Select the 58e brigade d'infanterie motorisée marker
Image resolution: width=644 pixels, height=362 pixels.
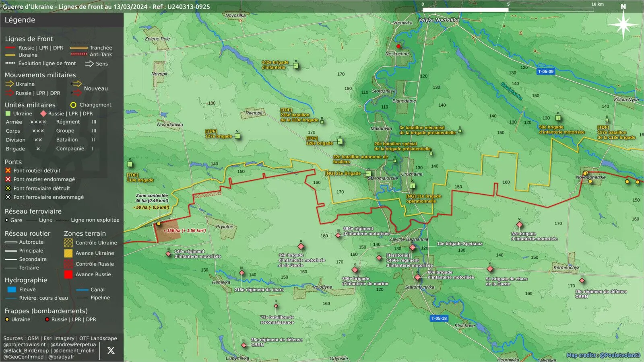click(558, 118)
